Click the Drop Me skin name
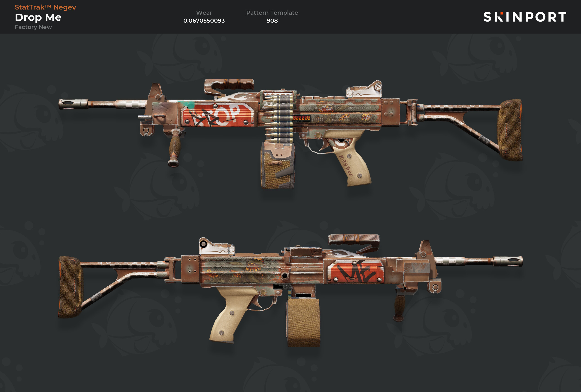Screen dimensions: 581x392 [38, 17]
